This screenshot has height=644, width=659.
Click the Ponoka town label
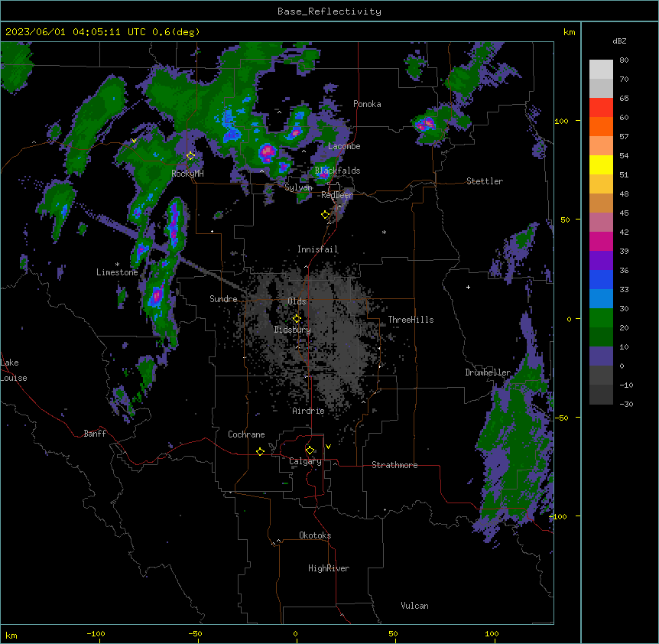pos(367,104)
